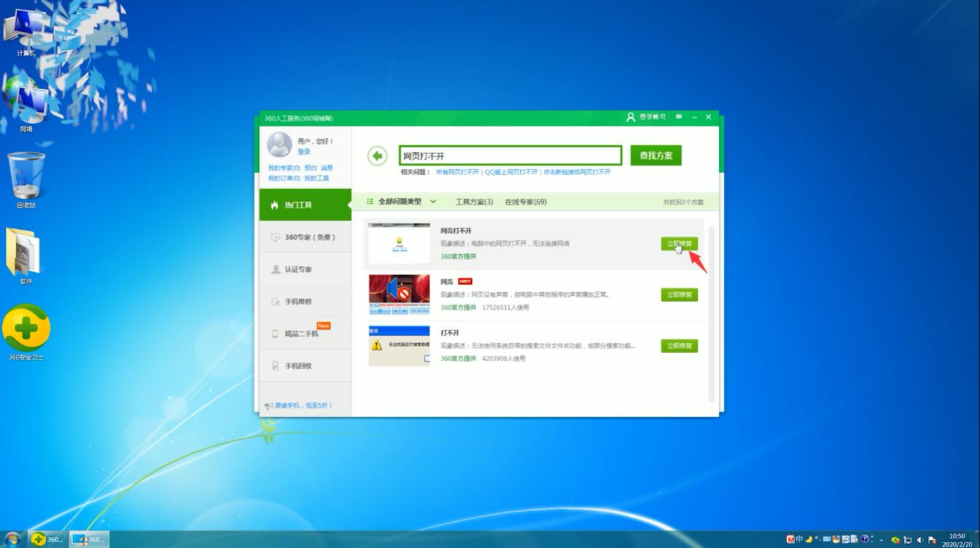Open the 网页打不开 result thumbnail

(399, 243)
